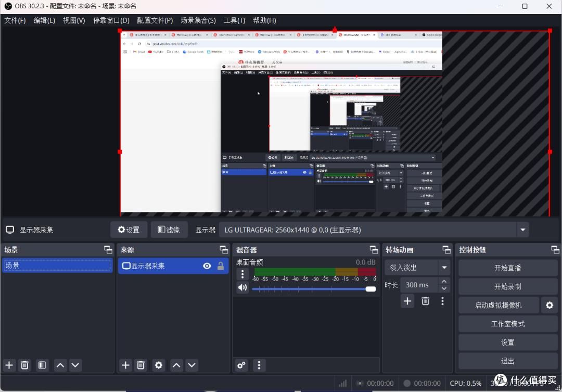Viewport: 562px width, 392px height.
Task: Open 设置 in the controls panel
Action: point(507,343)
